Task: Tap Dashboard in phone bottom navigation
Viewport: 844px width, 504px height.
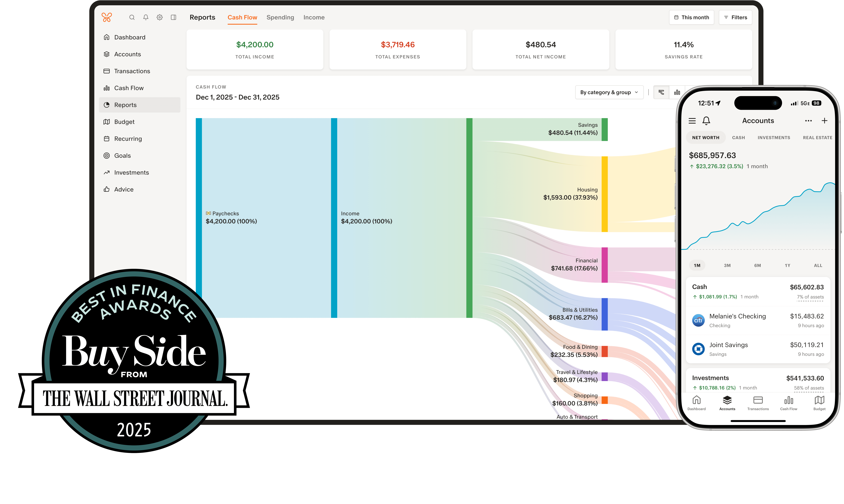Action: coord(697,403)
